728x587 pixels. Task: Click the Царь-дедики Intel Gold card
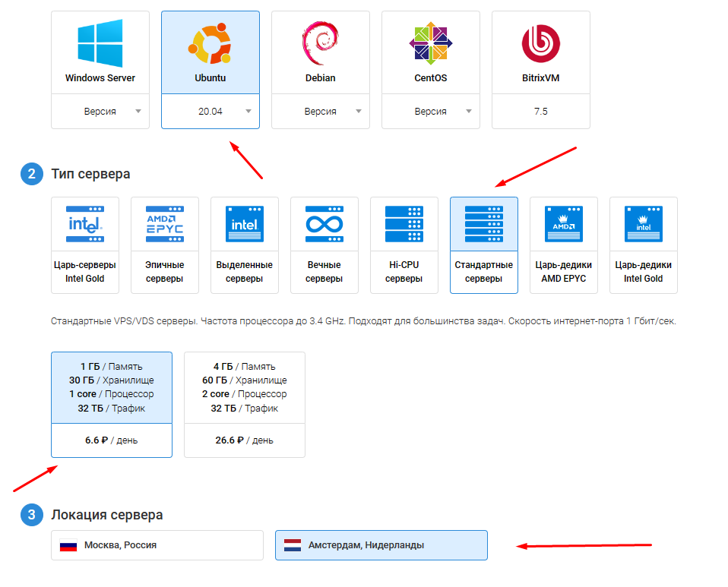(643, 245)
